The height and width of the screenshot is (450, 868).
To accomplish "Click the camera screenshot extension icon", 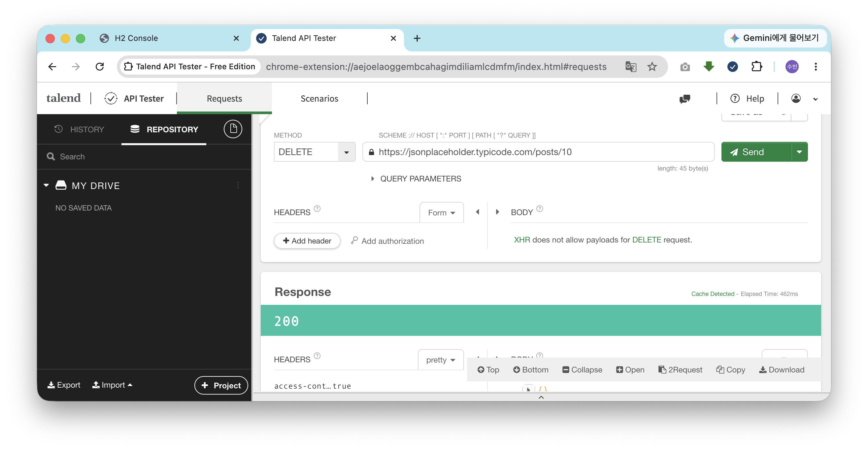I will tap(685, 67).
